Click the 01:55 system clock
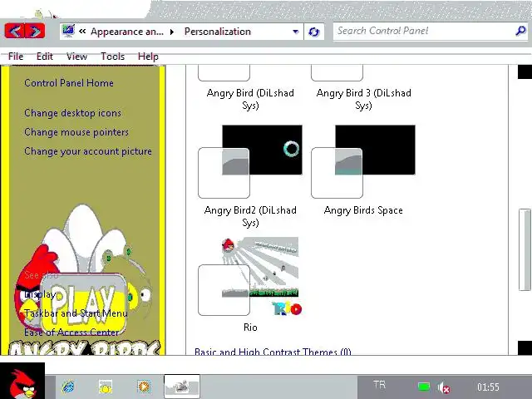Screen dimensions: 532x399 488,387
